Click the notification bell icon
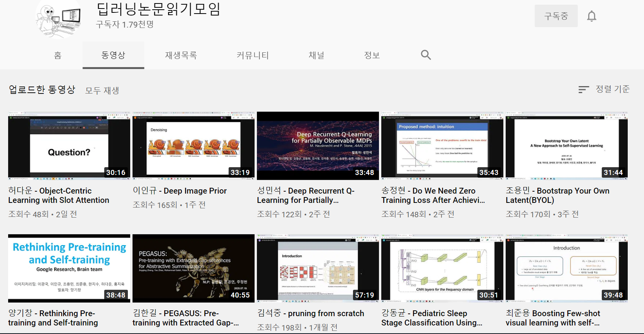644x334 pixels. click(591, 16)
